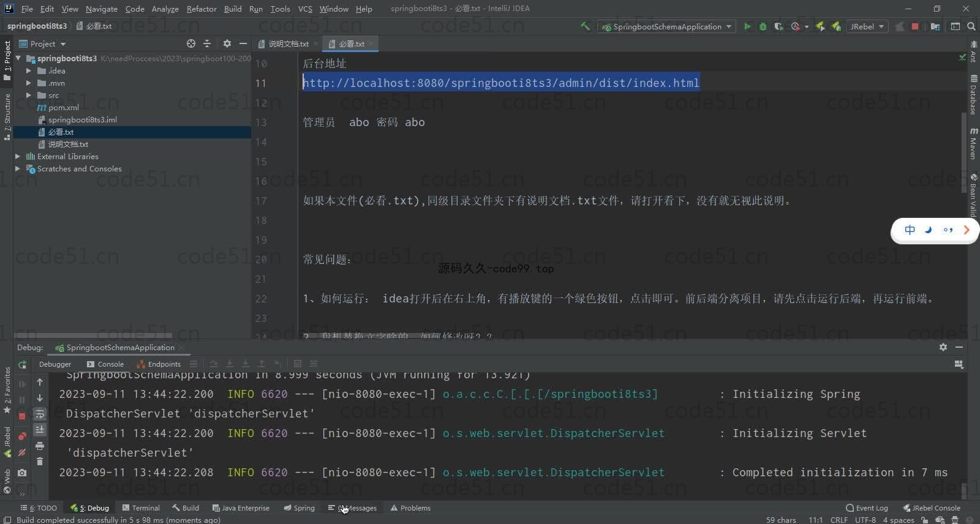980x524 pixels.
Task: Open the 6: TODO tool window
Action: [39, 507]
